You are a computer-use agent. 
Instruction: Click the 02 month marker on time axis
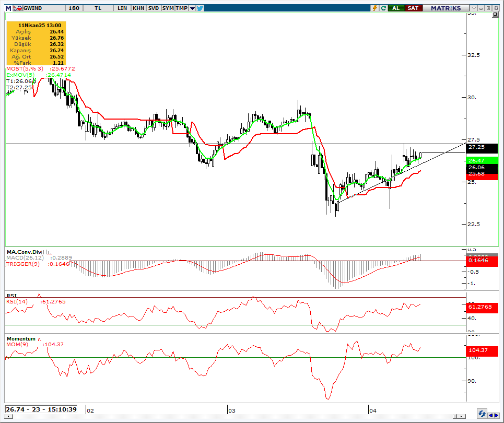(x=90, y=410)
